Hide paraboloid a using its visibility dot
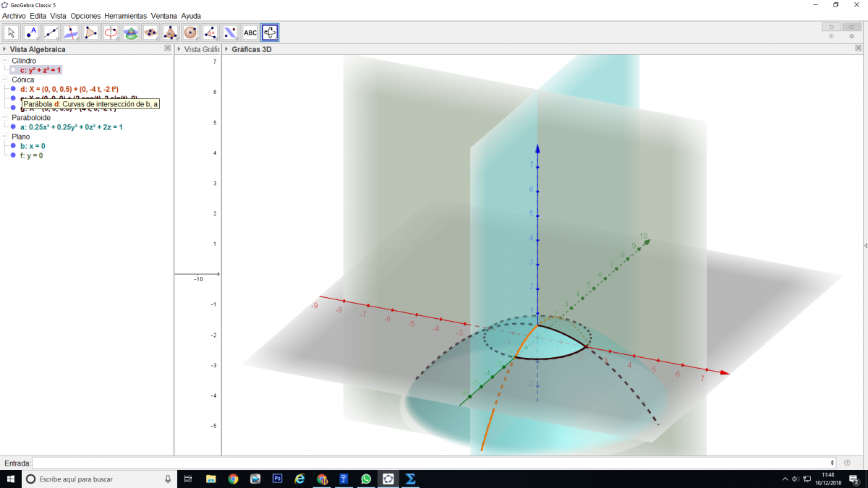Viewport: 868px width, 488px height. click(x=13, y=127)
